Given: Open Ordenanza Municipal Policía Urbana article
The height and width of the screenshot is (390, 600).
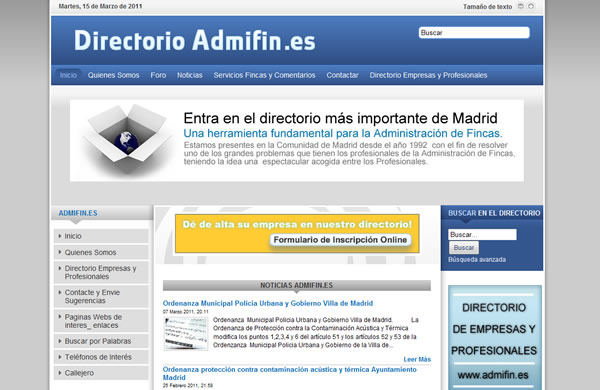Looking at the screenshot, I should click(268, 303).
